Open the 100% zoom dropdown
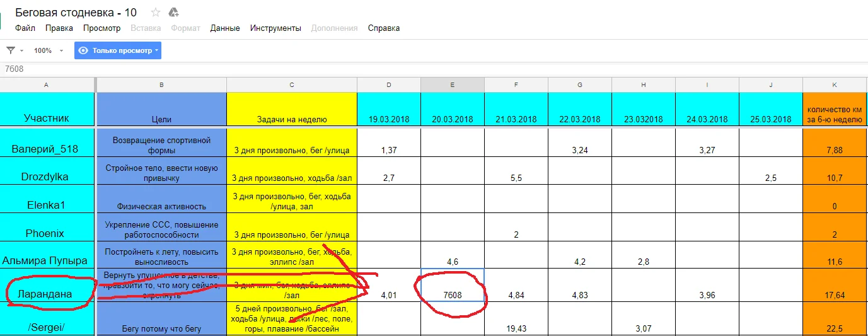Screen dimensions: 868x336 coord(49,50)
